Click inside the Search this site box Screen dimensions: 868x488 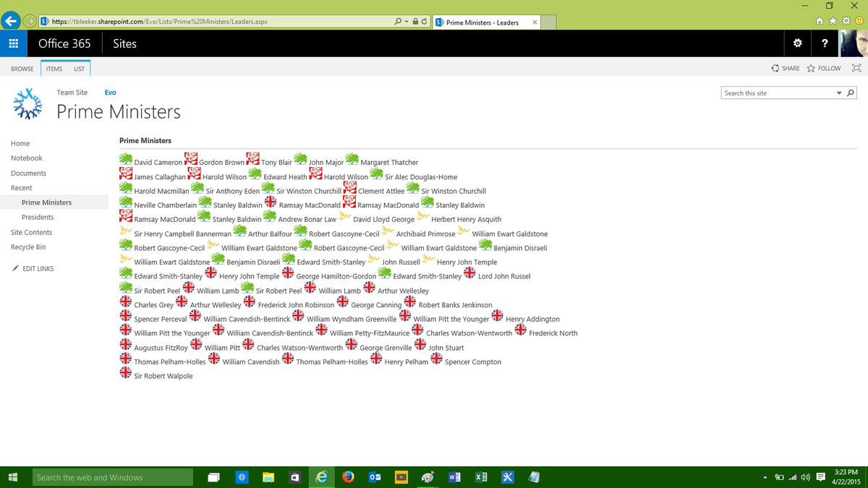click(778, 93)
